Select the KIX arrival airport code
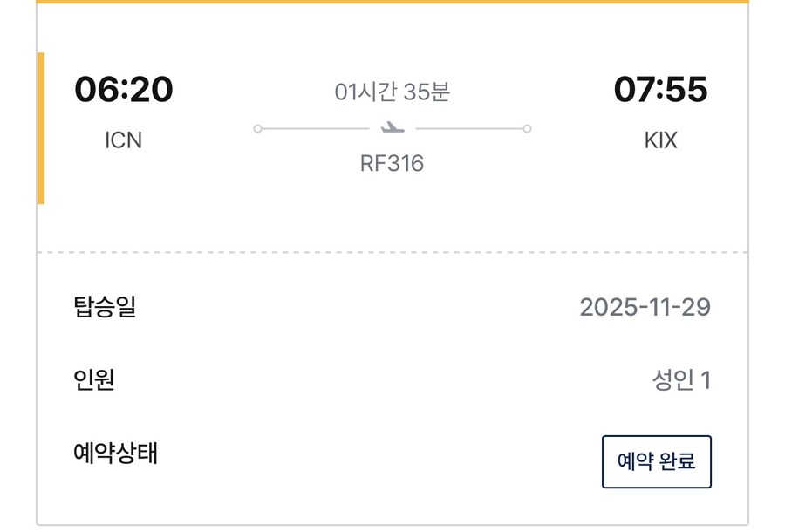Image resolution: width=785 pixels, height=532 pixels. (x=660, y=140)
